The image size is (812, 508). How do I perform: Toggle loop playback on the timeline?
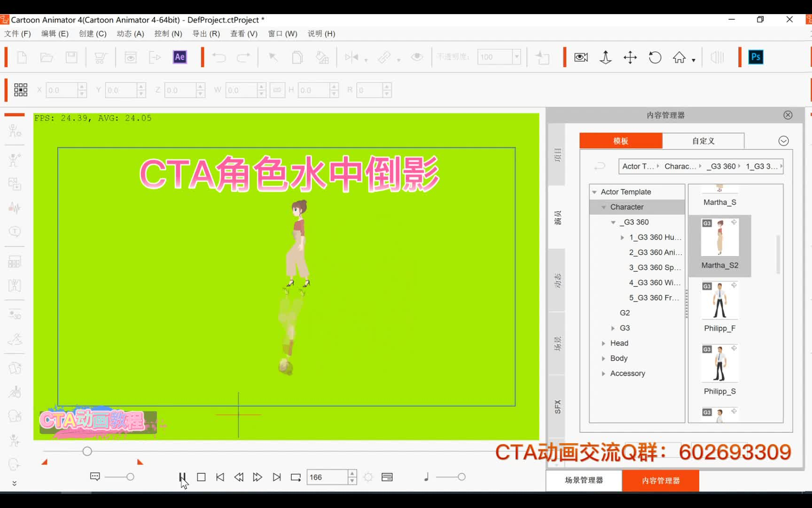pyautogui.click(x=295, y=476)
